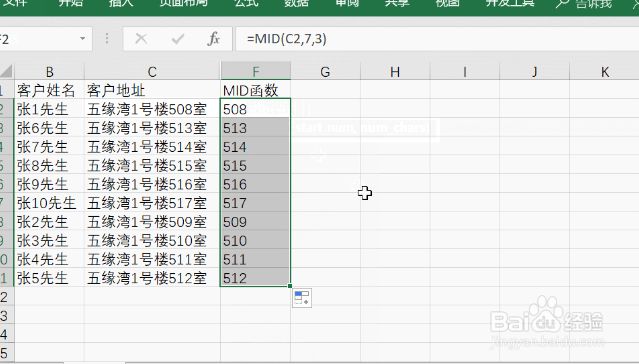
Task: Select column I header
Action: (x=465, y=71)
